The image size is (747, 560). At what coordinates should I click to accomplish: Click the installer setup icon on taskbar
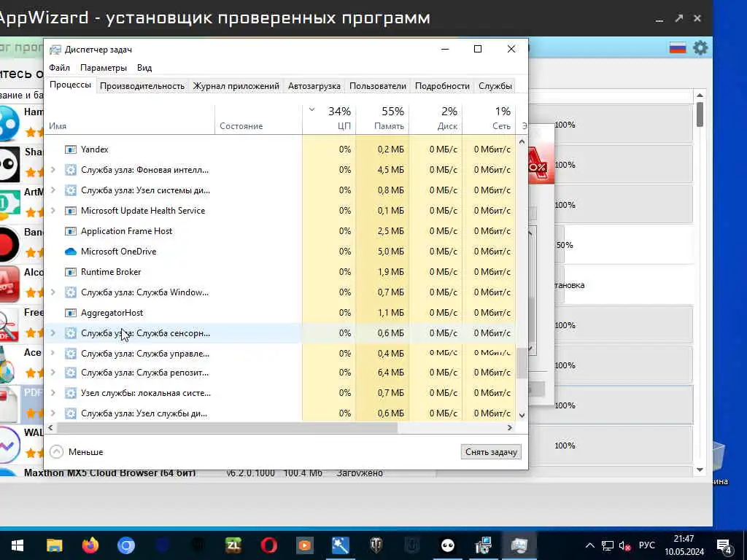pos(484,545)
